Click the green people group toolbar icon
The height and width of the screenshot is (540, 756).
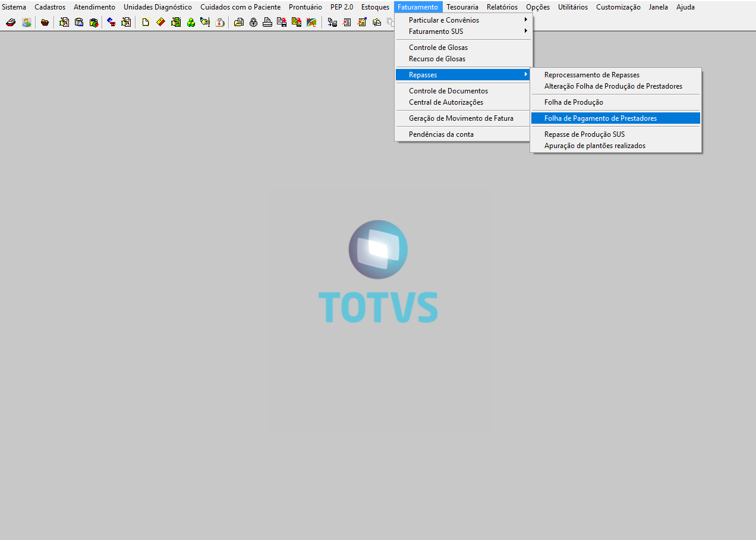pyautogui.click(x=191, y=23)
